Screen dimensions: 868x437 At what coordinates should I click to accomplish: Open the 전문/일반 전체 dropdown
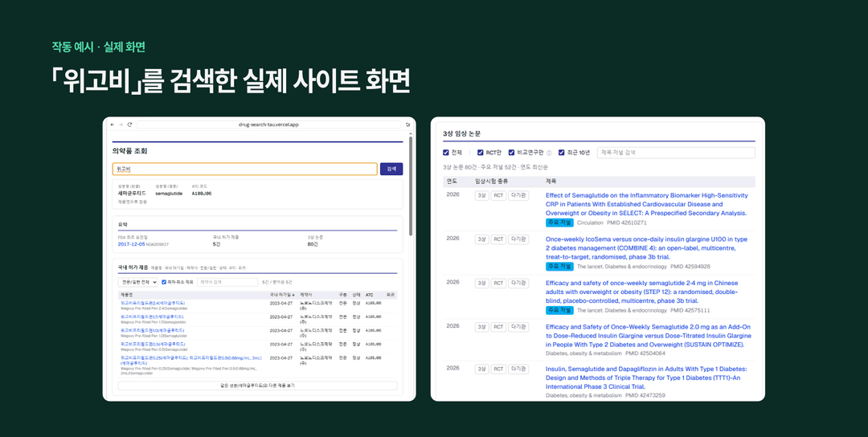tap(138, 282)
